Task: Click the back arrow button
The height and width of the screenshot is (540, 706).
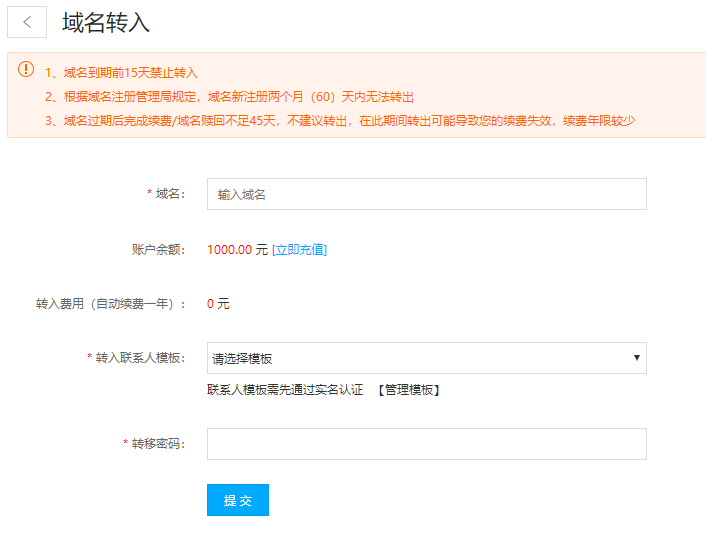Action: tap(27, 22)
